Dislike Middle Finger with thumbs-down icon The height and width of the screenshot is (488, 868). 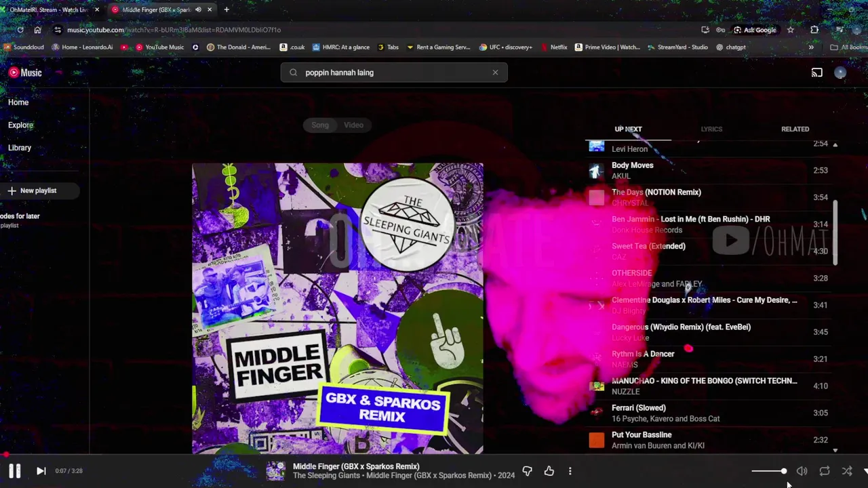[x=527, y=471]
